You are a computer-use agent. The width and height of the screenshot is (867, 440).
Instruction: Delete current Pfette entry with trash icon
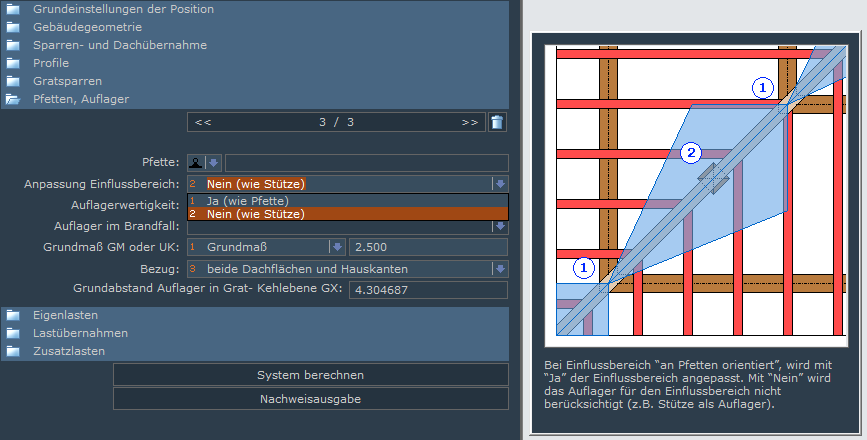point(497,122)
